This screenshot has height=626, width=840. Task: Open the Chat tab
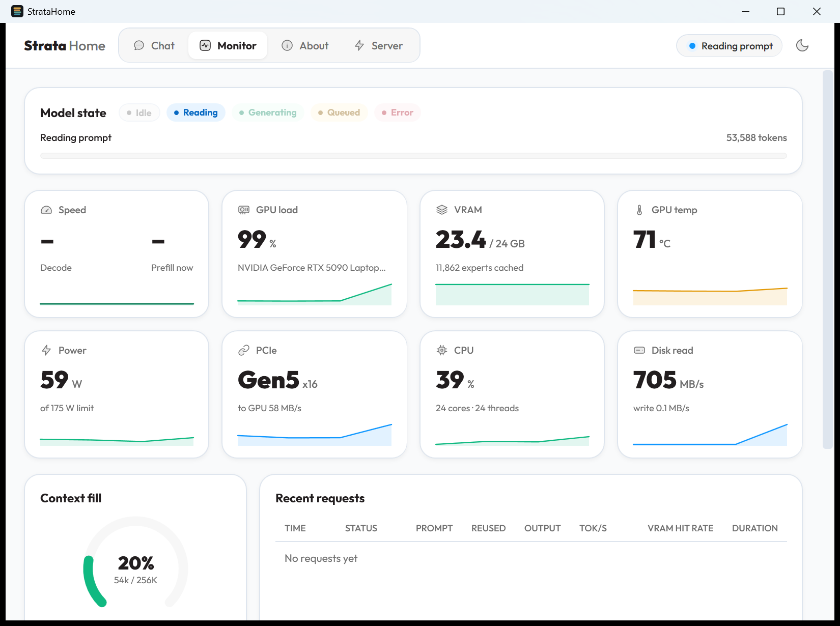(154, 46)
